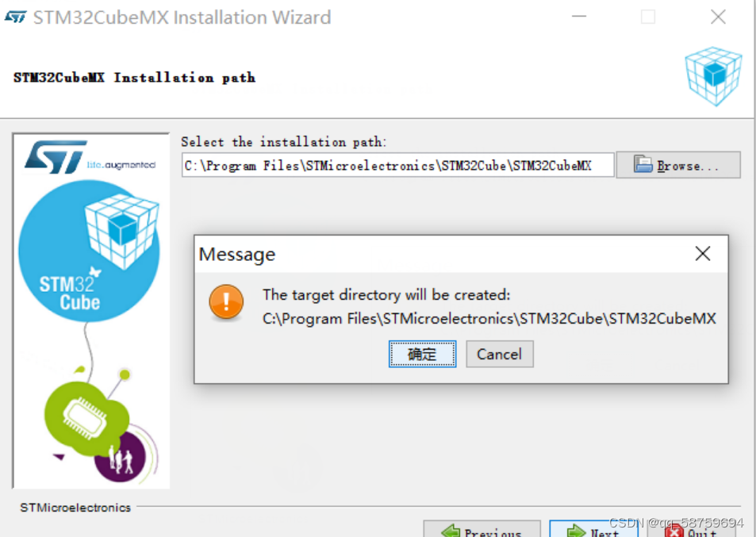The height and width of the screenshot is (537, 756).
Task: Go to Next installation step
Action: 593,529
